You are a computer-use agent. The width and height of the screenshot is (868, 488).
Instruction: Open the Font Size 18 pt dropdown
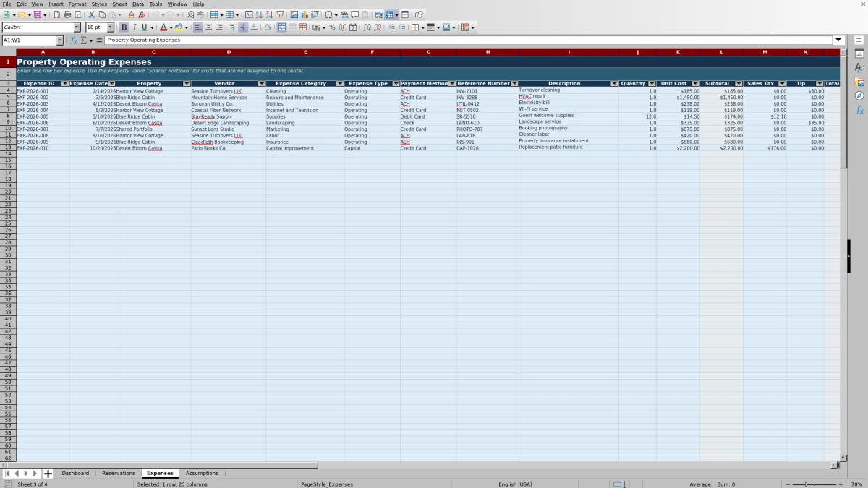click(111, 27)
